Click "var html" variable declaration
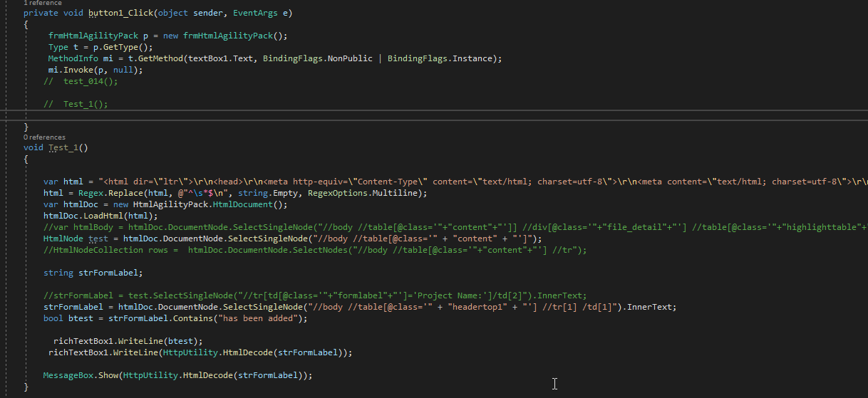The width and height of the screenshot is (868, 398). click(63, 182)
